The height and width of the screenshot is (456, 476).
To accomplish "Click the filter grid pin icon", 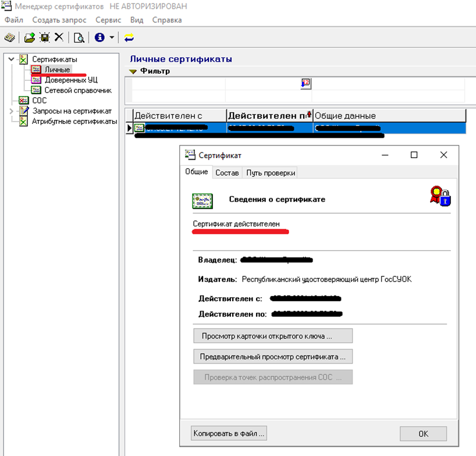I will (x=306, y=83).
